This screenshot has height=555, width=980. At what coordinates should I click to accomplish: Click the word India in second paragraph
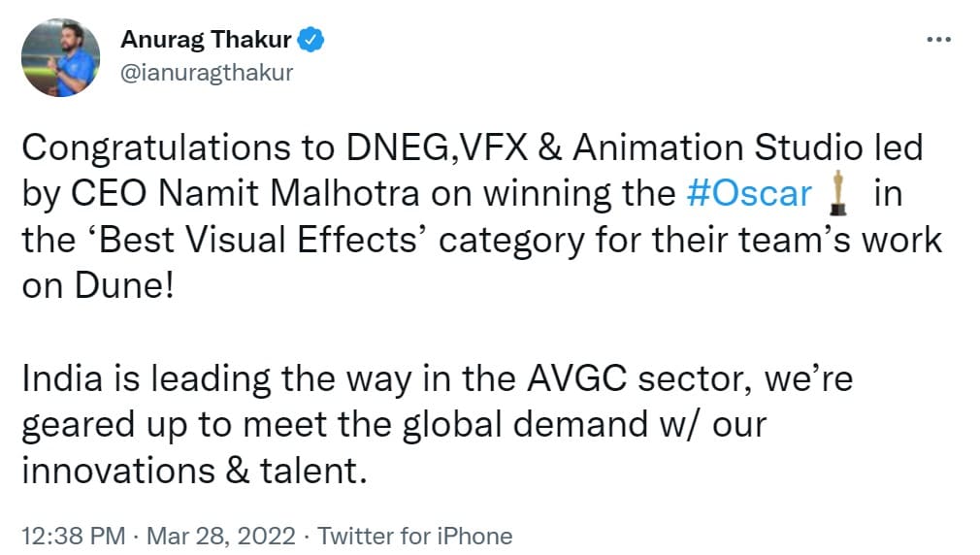pyautogui.click(x=62, y=378)
